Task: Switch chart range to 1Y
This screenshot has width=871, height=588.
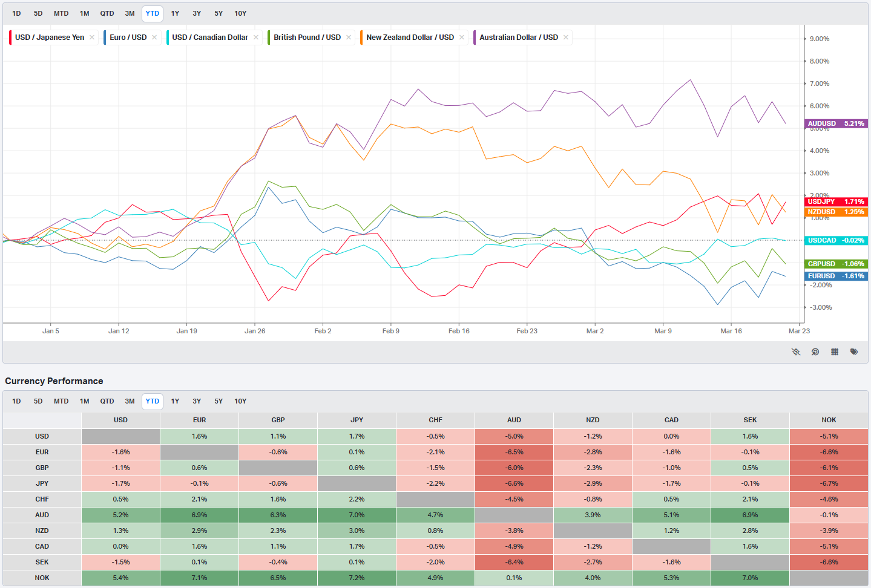Action: tap(175, 13)
